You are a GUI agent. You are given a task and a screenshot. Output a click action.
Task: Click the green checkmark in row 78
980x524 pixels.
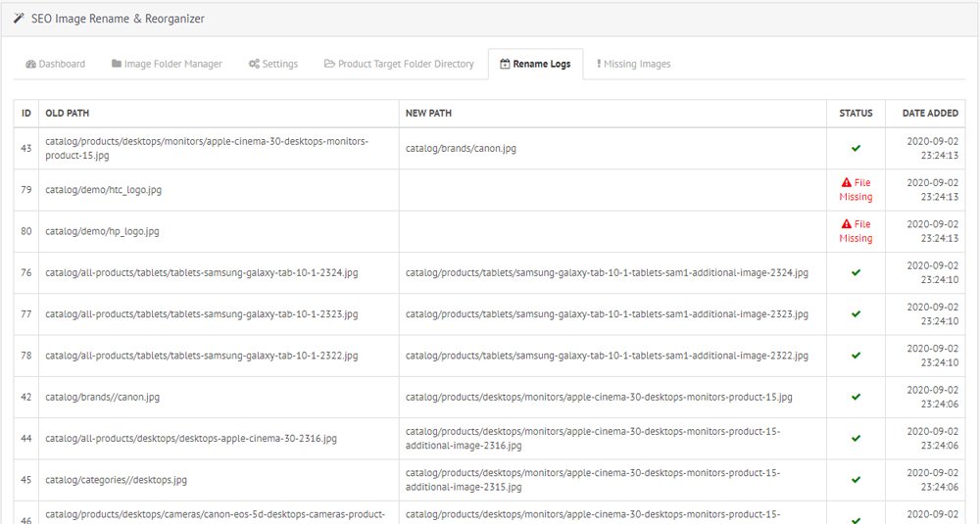tap(856, 356)
